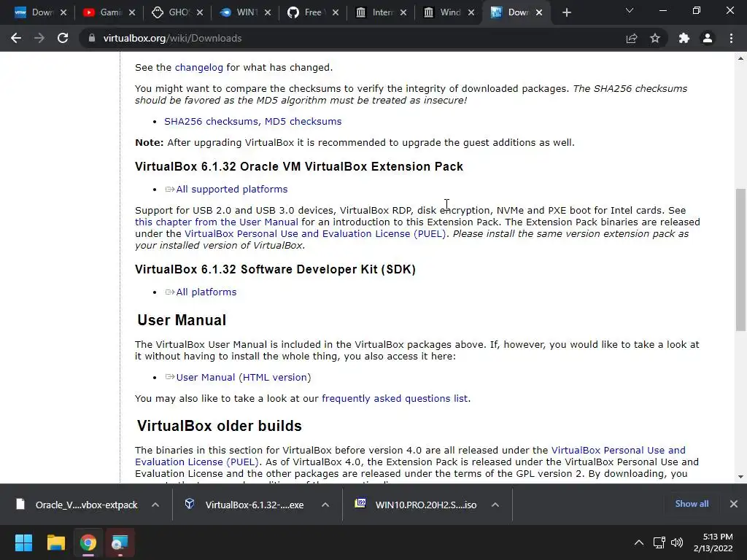Open the changelog link

pos(198,68)
